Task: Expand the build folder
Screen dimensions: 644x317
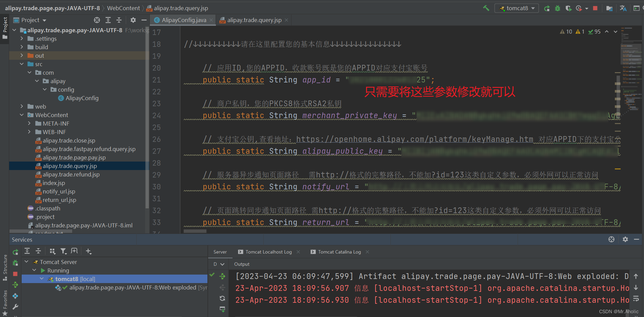Action: pyautogui.click(x=22, y=47)
